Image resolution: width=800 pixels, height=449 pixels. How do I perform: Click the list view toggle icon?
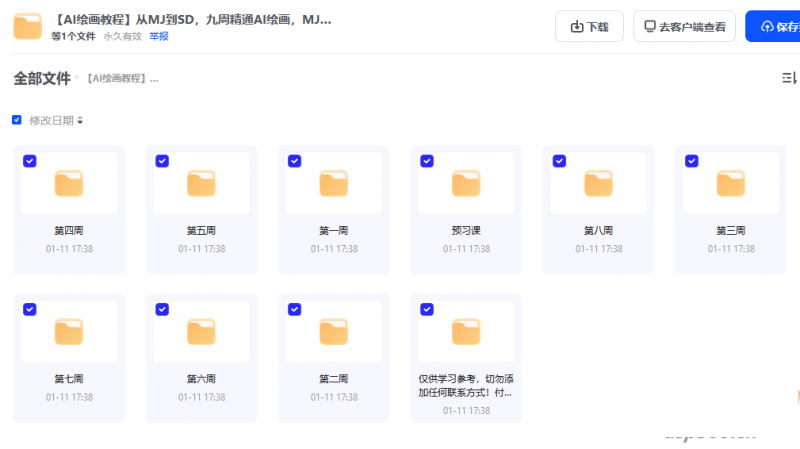click(788, 78)
